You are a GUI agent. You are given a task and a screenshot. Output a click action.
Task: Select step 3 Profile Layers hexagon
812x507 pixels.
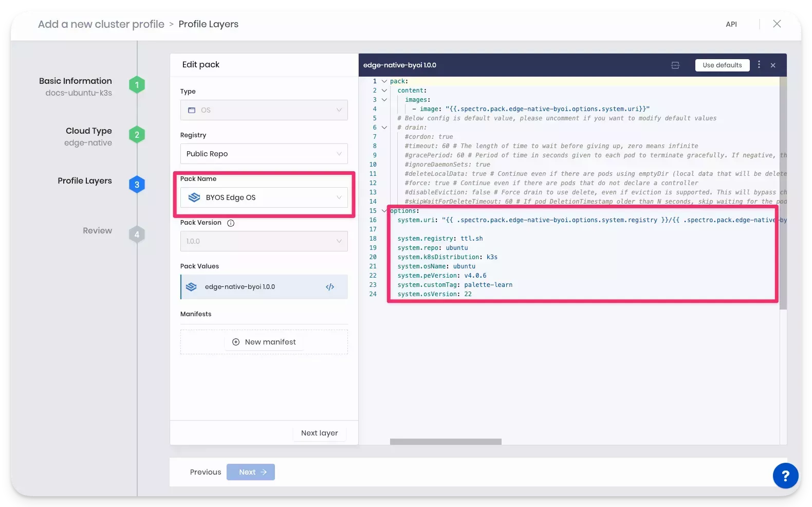[x=137, y=185]
